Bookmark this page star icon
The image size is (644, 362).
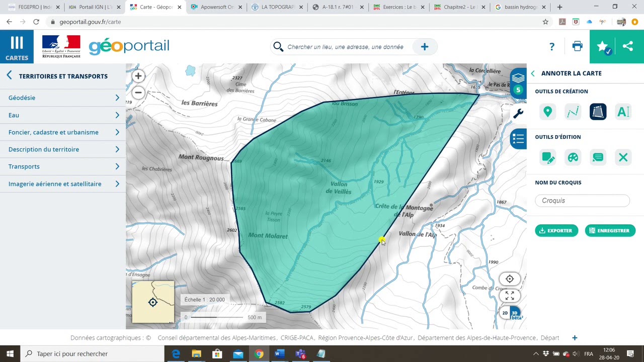545,22
